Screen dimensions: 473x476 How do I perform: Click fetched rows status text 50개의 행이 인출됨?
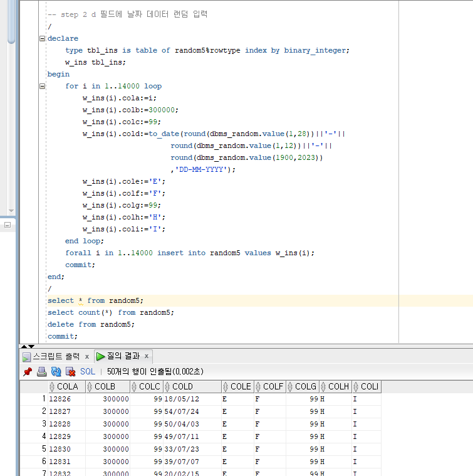pos(155,371)
